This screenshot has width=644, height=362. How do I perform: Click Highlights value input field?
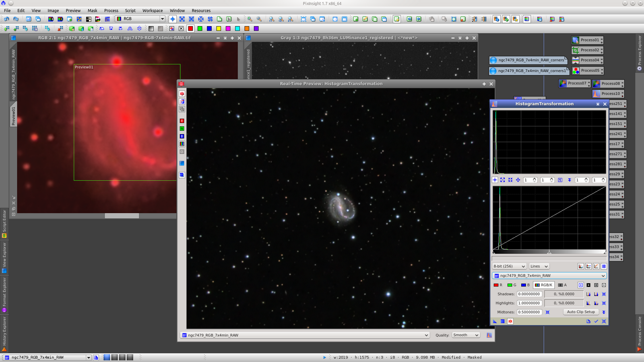[x=529, y=303]
